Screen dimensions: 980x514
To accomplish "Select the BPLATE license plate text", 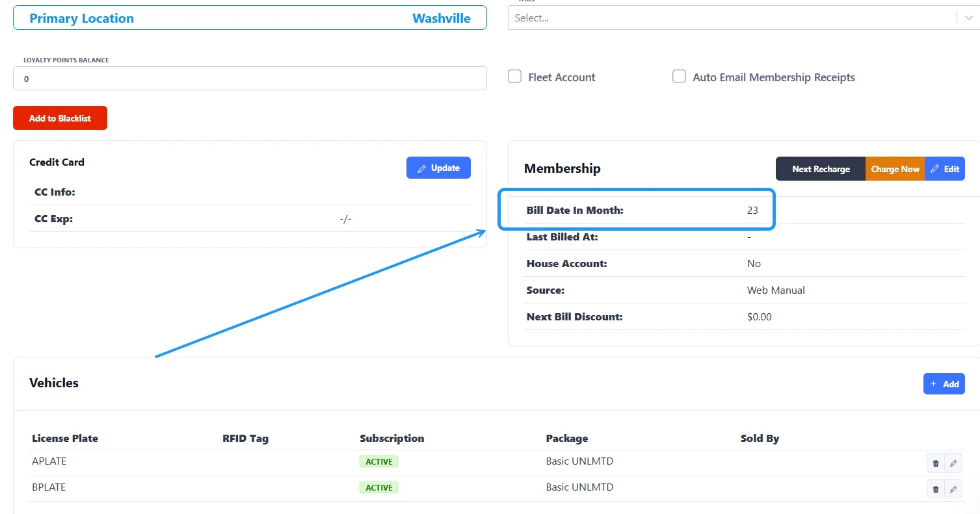I will pos(49,487).
